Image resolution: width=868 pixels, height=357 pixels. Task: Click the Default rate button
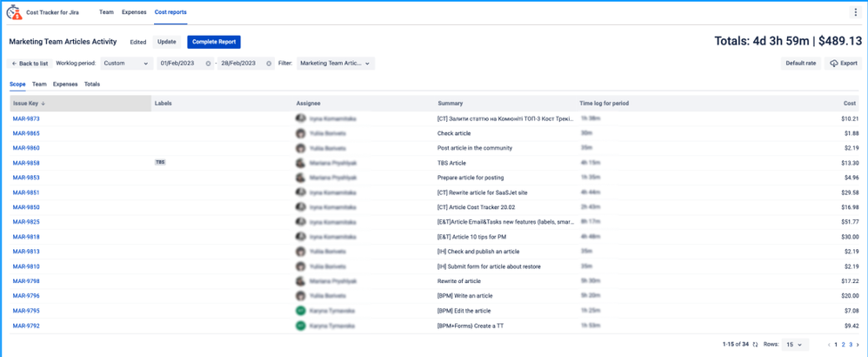[800, 64]
